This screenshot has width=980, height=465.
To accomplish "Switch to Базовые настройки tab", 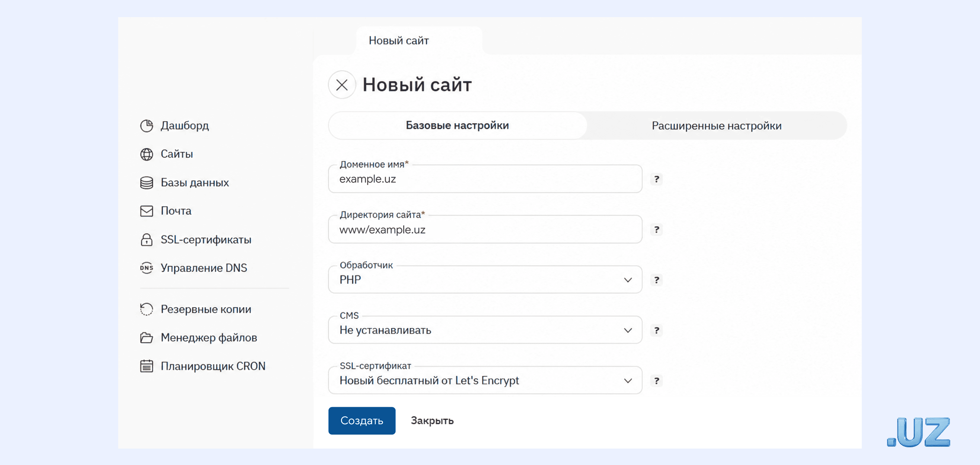I will (x=457, y=125).
